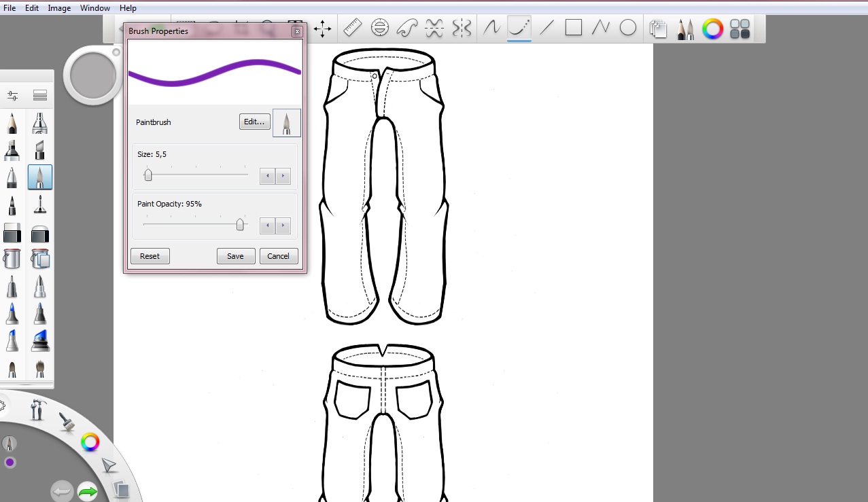Click the Reset button
Screen dimensions: 868x502
coord(150,256)
